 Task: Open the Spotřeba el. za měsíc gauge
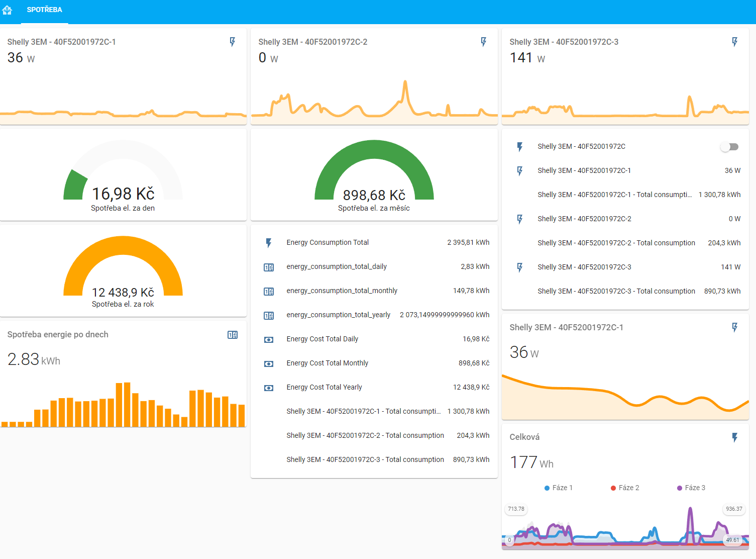click(374, 174)
